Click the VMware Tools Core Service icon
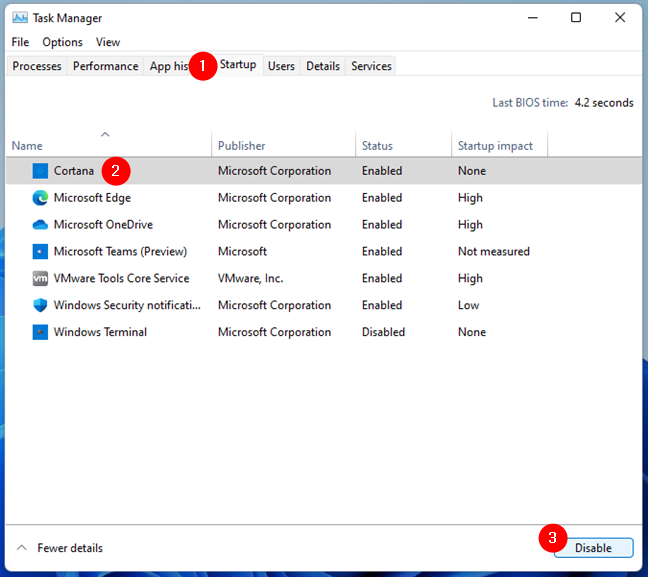Screen dimensions: 648x577 [40, 278]
